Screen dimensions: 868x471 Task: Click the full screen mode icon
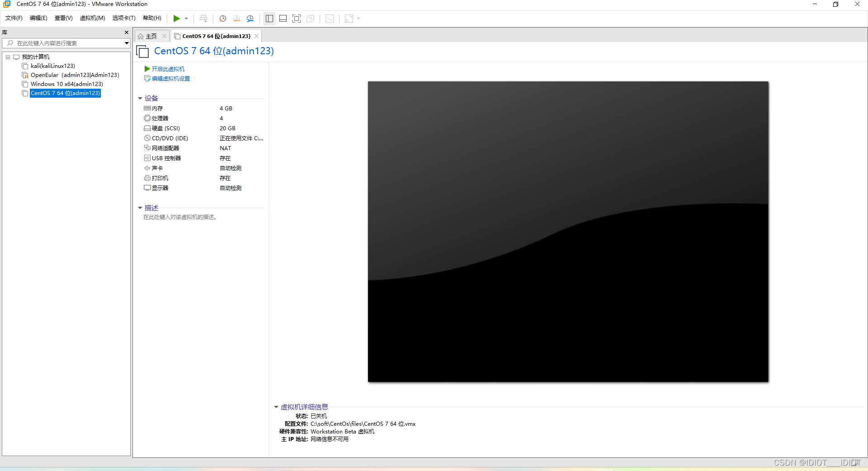click(297, 19)
